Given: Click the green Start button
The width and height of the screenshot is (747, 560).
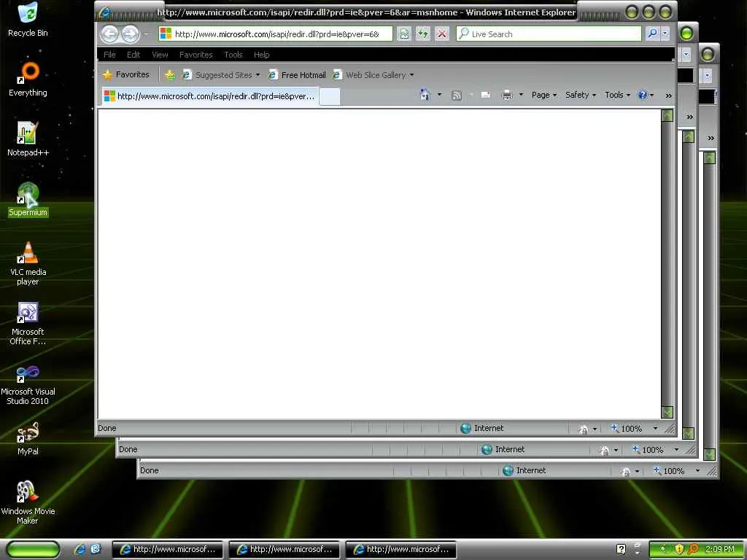Looking at the screenshot, I should [x=33, y=550].
